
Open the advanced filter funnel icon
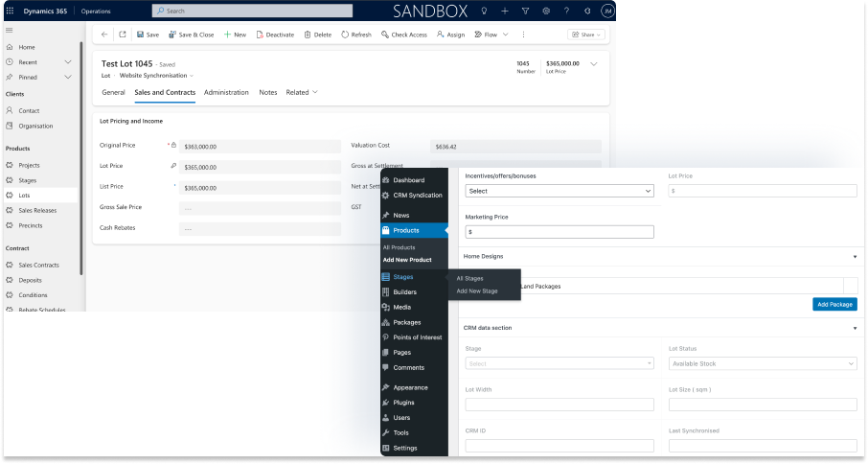525,11
